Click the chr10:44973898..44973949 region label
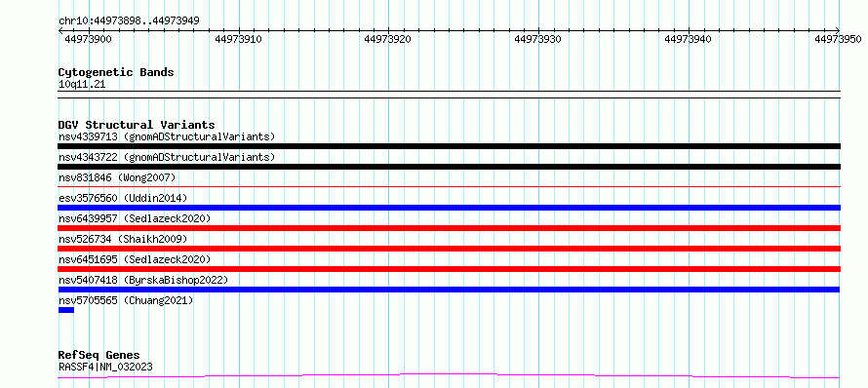Screen dimensions: 868x388 point(129,21)
